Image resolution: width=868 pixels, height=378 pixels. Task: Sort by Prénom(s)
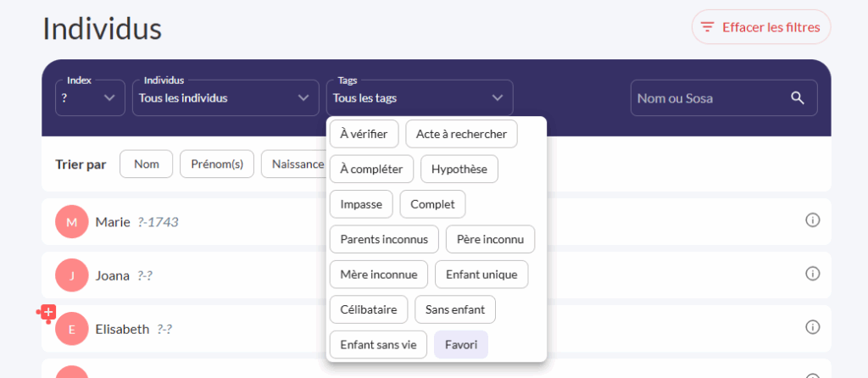click(x=217, y=164)
